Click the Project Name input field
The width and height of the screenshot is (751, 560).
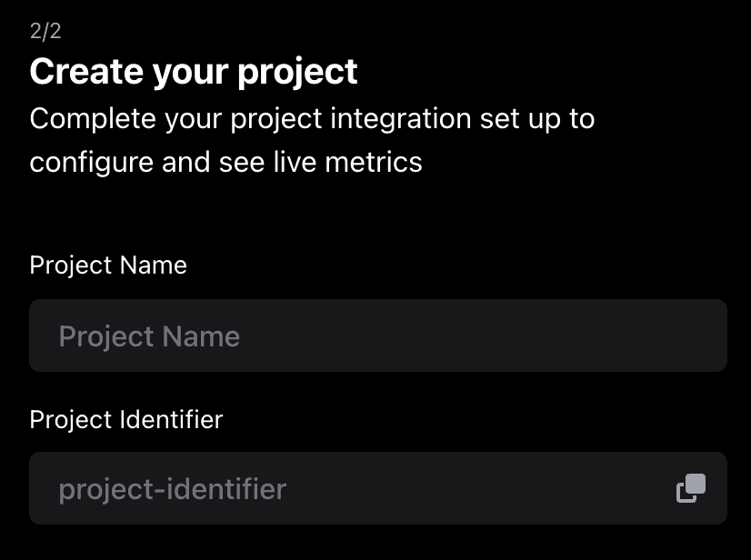[x=377, y=336]
